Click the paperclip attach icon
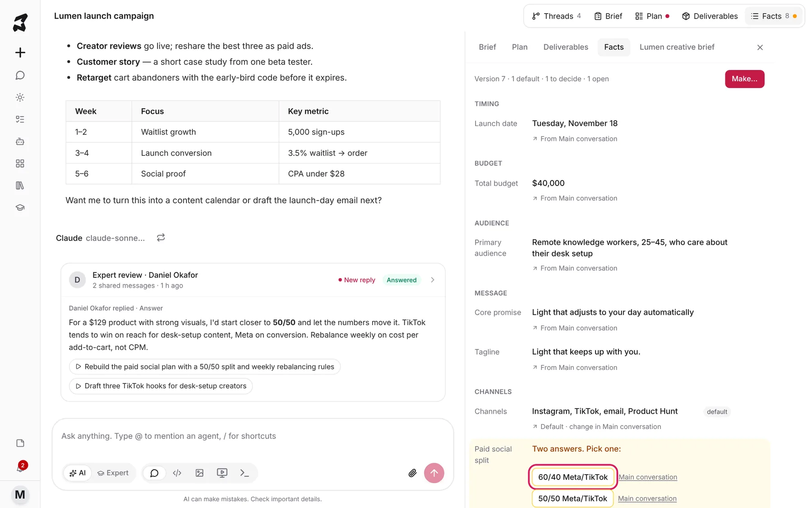 (x=412, y=473)
